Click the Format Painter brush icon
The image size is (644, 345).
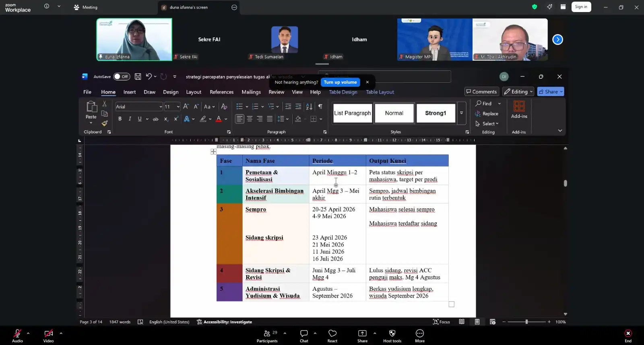click(x=105, y=123)
